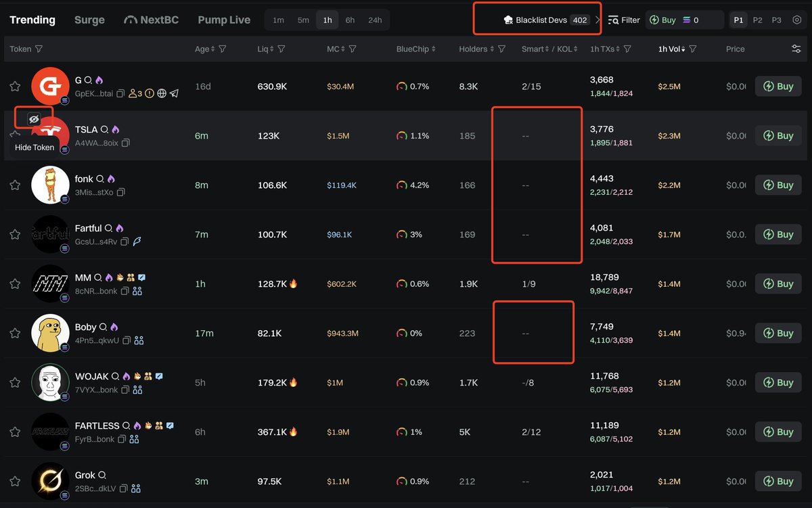Viewport: 812px width, 508px height.
Task: Click the search icon beside fonk
Action: [100, 179]
